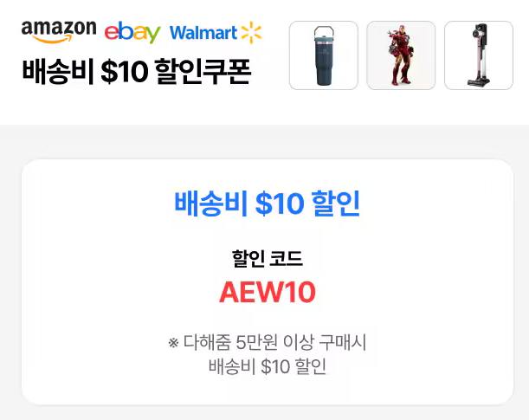Click the ※ reference mark in the note
529x420 pixels.
[x=173, y=343]
